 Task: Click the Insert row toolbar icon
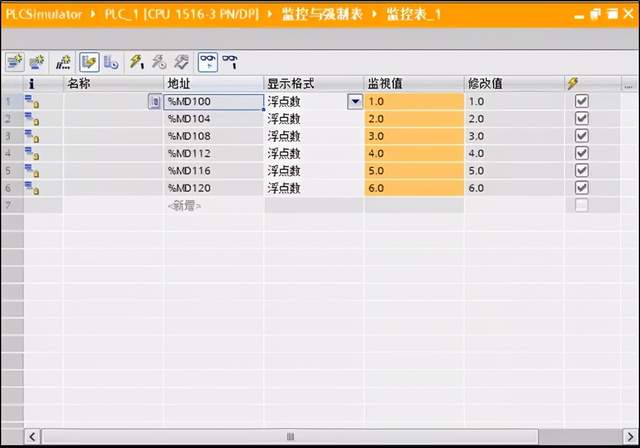coord(13,61)
